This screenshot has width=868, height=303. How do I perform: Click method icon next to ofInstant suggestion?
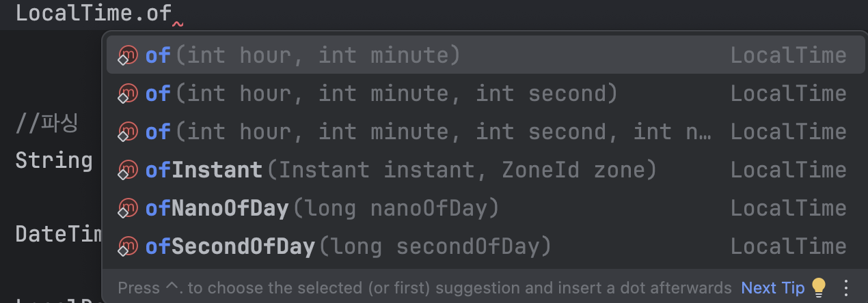point(127,170)
